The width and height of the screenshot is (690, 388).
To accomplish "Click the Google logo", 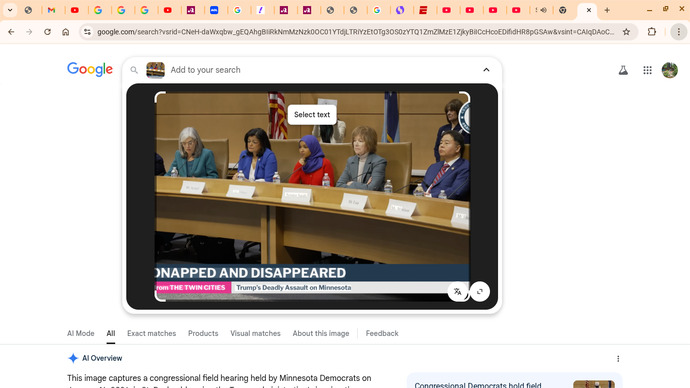I will pyautogui.click(x=90, y=69).
